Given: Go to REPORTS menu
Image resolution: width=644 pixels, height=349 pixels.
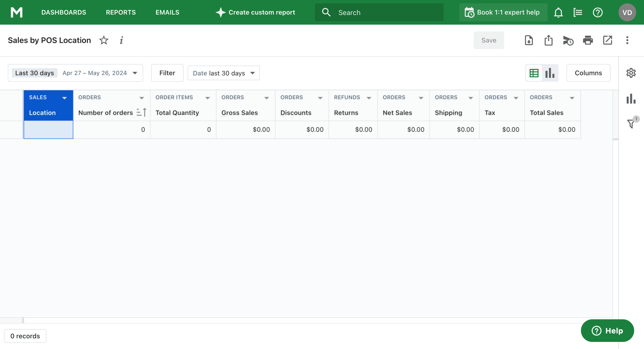Looking at the screenshot, I should (x=121, y=13).
